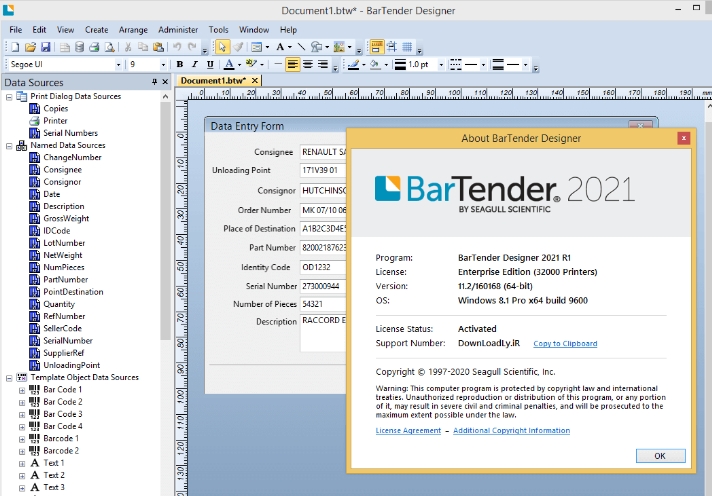Expand the Bar Code 1 node

(22, 390)
